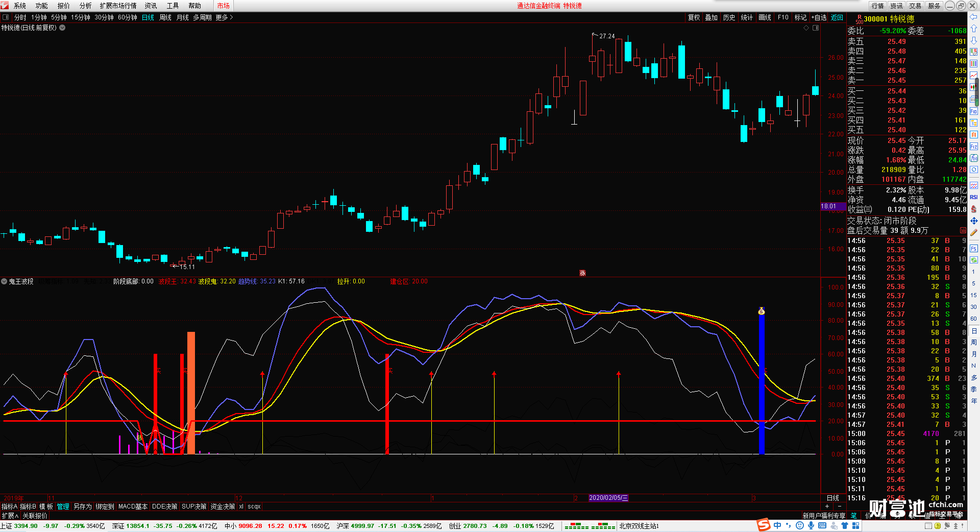Click the 2020/02/05 date marker on timeline

coord(608,498)
